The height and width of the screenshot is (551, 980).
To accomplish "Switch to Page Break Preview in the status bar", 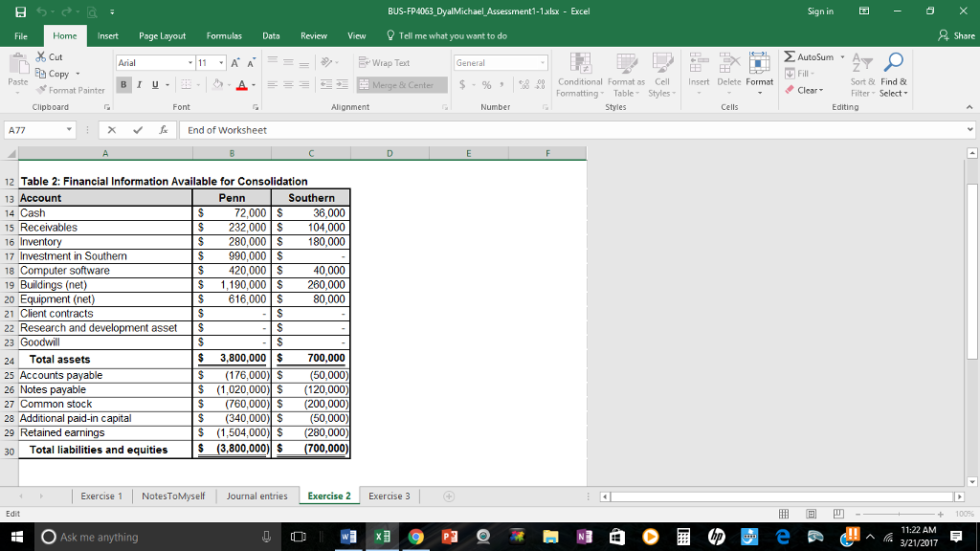I will click(838, 514).
